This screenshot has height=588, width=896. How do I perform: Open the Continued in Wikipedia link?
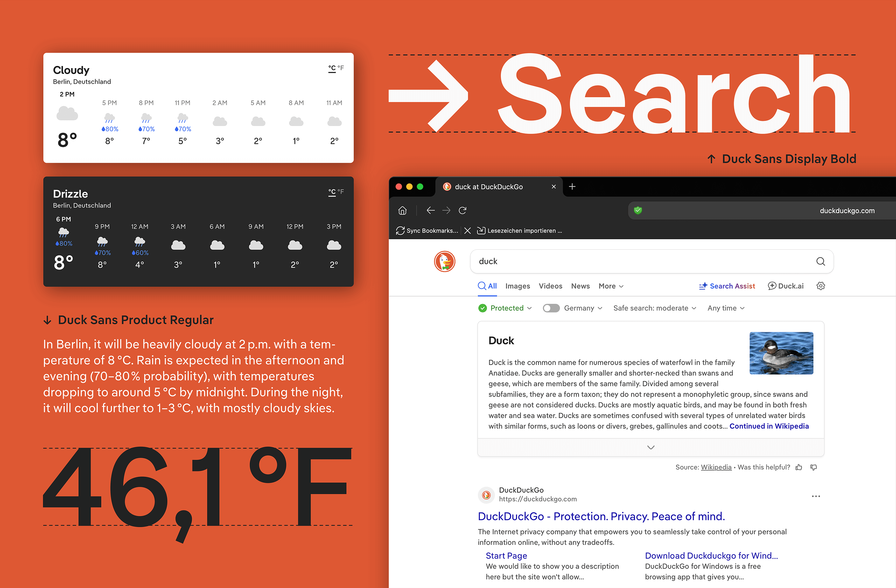coord(769,426)
